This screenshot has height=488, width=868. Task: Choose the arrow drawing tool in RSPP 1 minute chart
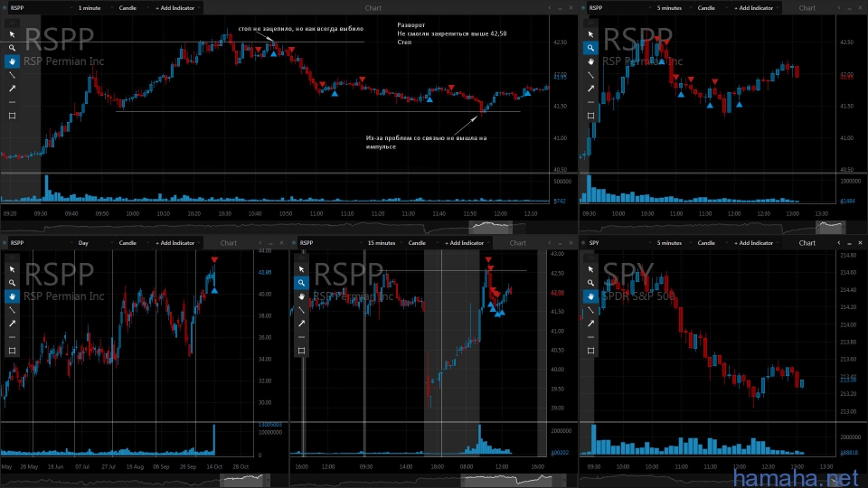click(x=12, y=89)
